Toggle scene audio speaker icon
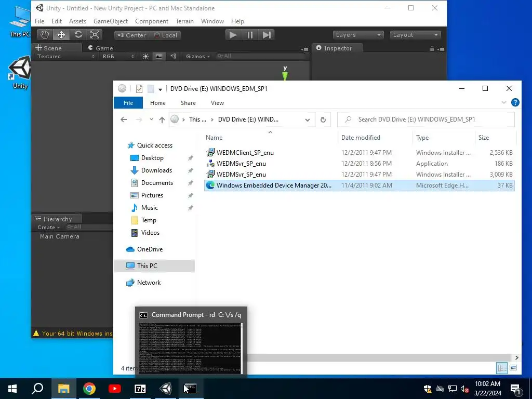Viewport: 532px width, 399px height. (172, 56)
